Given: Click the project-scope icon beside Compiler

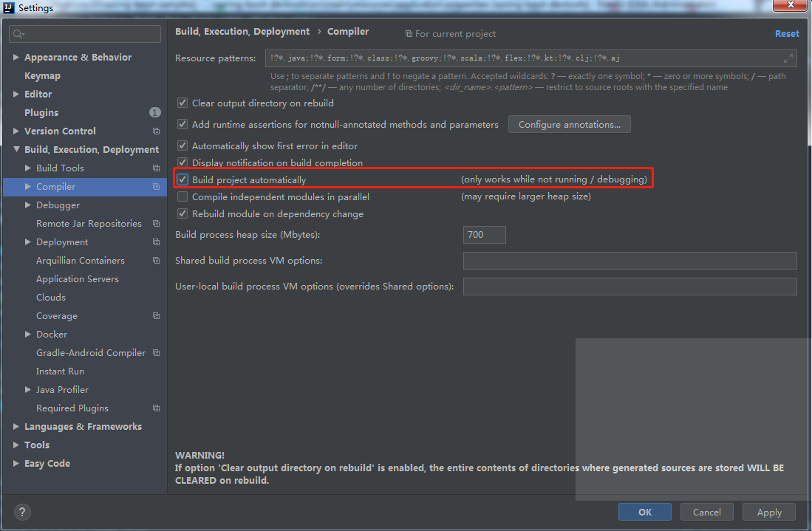Looking at the screenshot, I should 154,186.
